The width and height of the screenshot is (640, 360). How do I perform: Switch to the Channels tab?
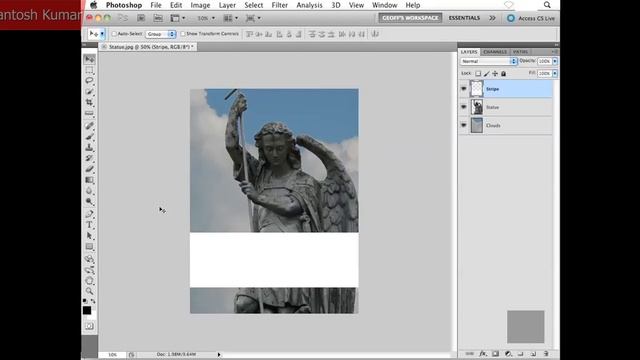tap(495, 52)
